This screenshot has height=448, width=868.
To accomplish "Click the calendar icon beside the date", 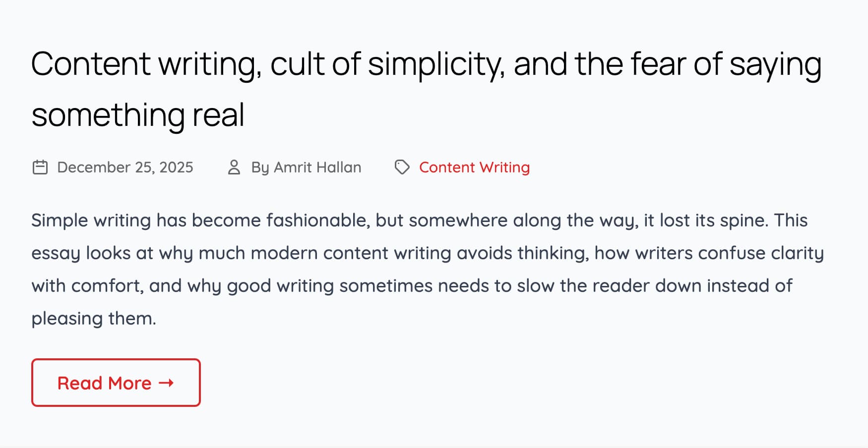I will click(40, 168).
